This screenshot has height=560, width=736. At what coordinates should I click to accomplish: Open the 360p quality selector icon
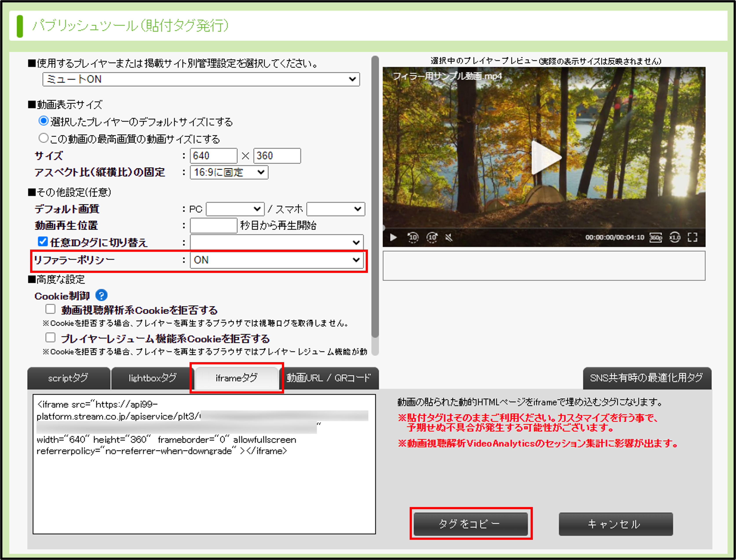(x=656, y=237)
